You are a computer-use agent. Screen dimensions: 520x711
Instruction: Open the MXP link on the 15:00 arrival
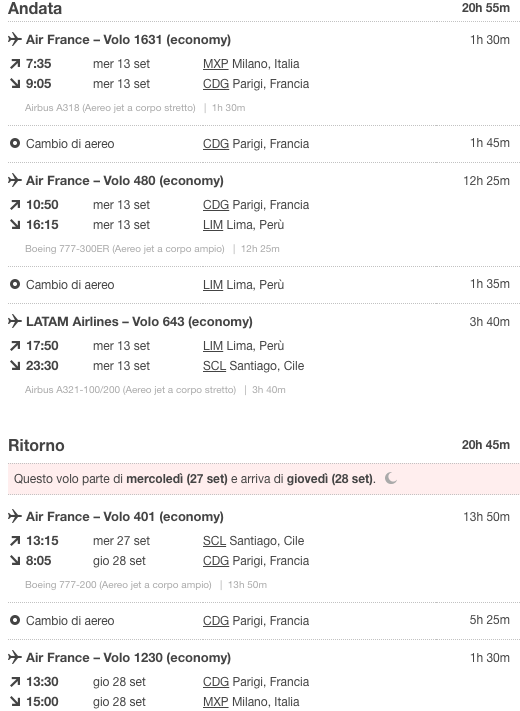pyautogui.click(x=215, y=702)
